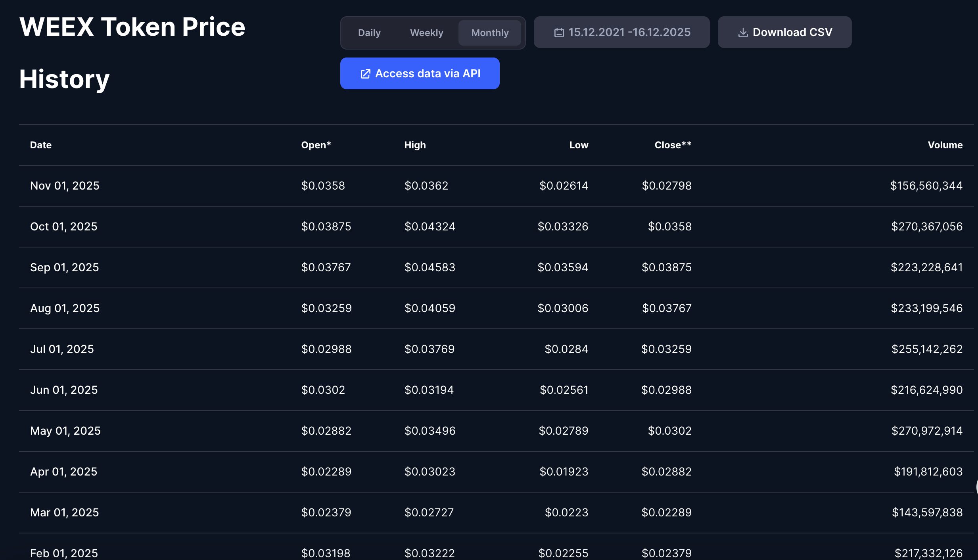
Task: Select the Monthly view tab
Action: coord(489,33)
